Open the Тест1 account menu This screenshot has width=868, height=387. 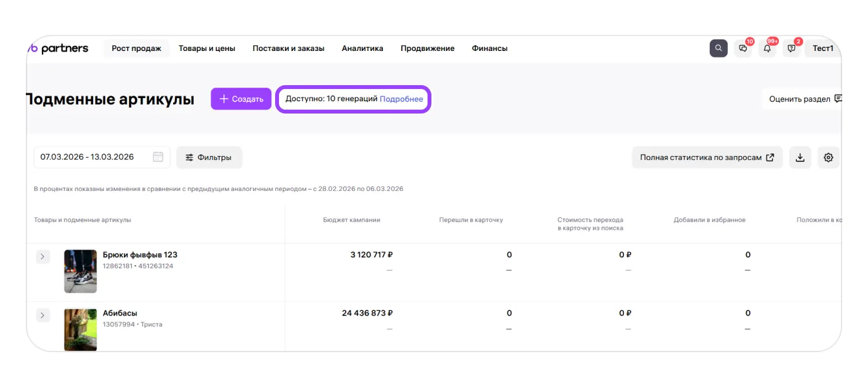[x=822, y=48]
